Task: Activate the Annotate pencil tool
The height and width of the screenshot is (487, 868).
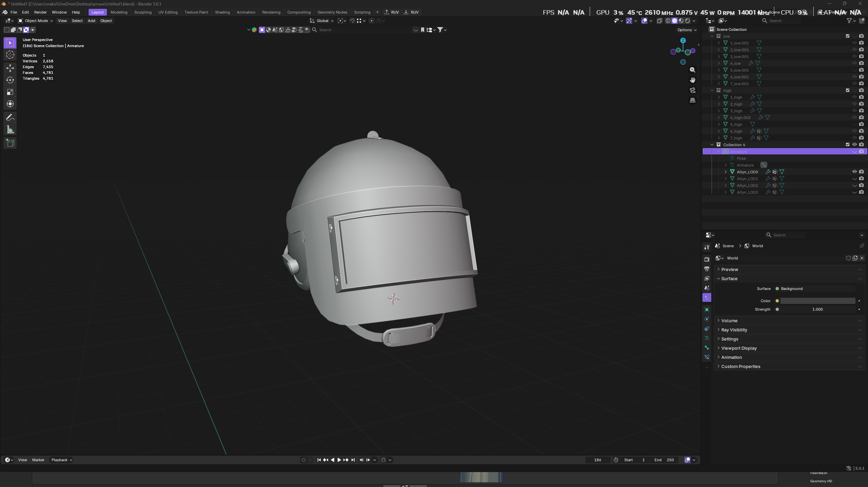Action: (x=10, y=117)
